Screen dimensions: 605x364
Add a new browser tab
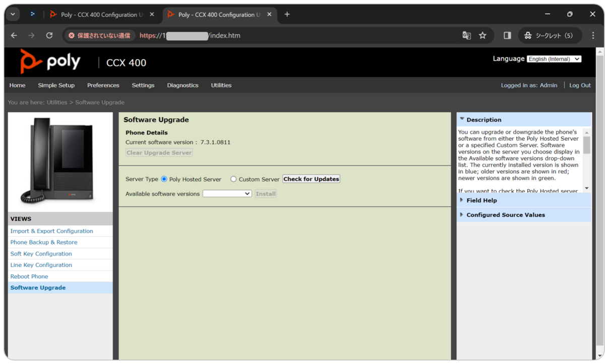click(x=287, y=14)
